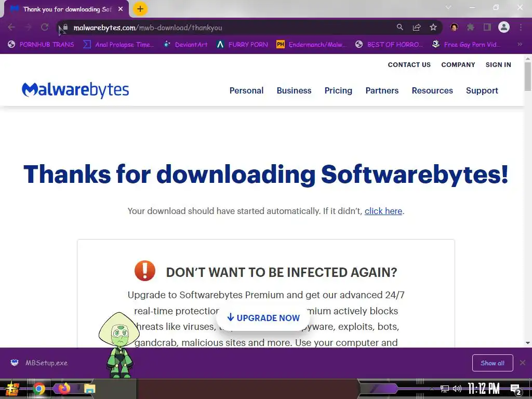Image resolution: width=532 pixels, height=399 pixels.
Task: Open the BEST OF HORRO... bookmark
Action: tap(390, 45)
